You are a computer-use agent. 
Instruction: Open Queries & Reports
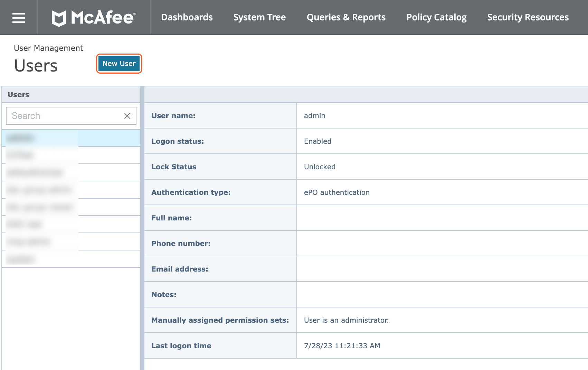click(x=346, y=17)
